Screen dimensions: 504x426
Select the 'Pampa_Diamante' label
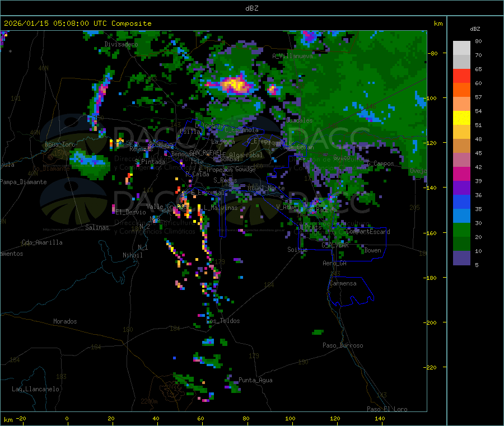pyautogui.click(x=23, y=182)
